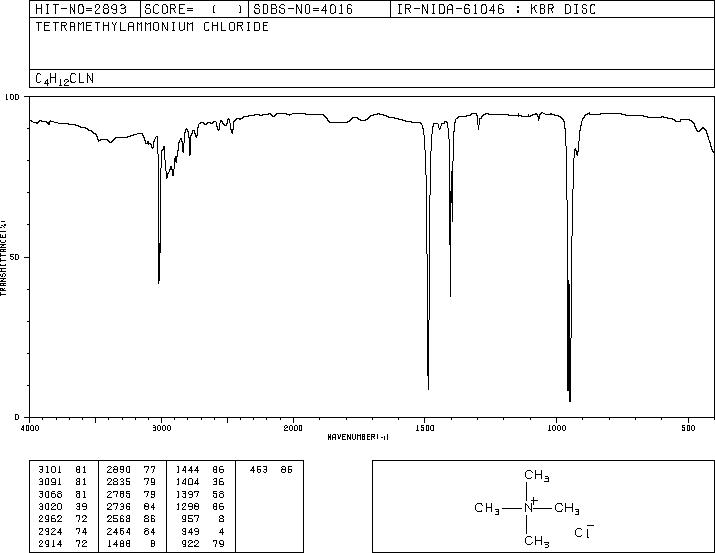Click the 4000 wavenumber axis label
715x553 pixels.
30,428
